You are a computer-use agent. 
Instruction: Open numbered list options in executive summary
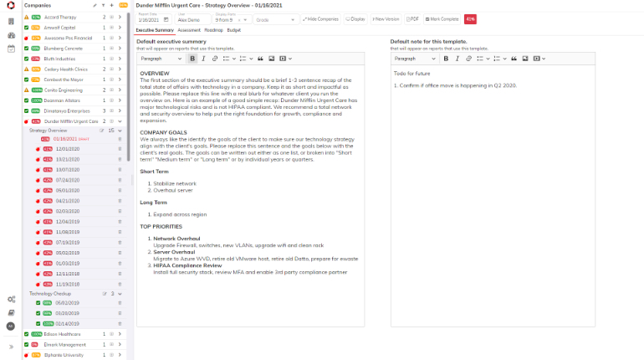pyautogui.click(x=251, y=59)
